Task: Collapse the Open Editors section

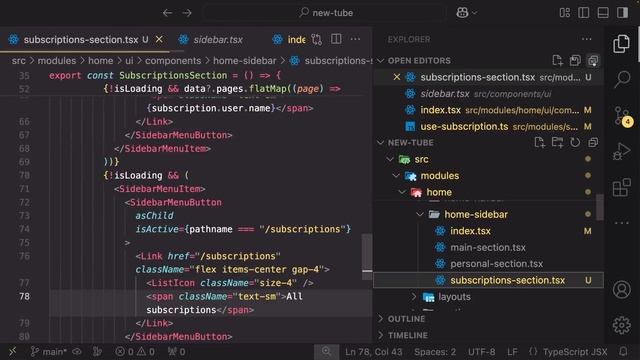Action: click(419, 61)
